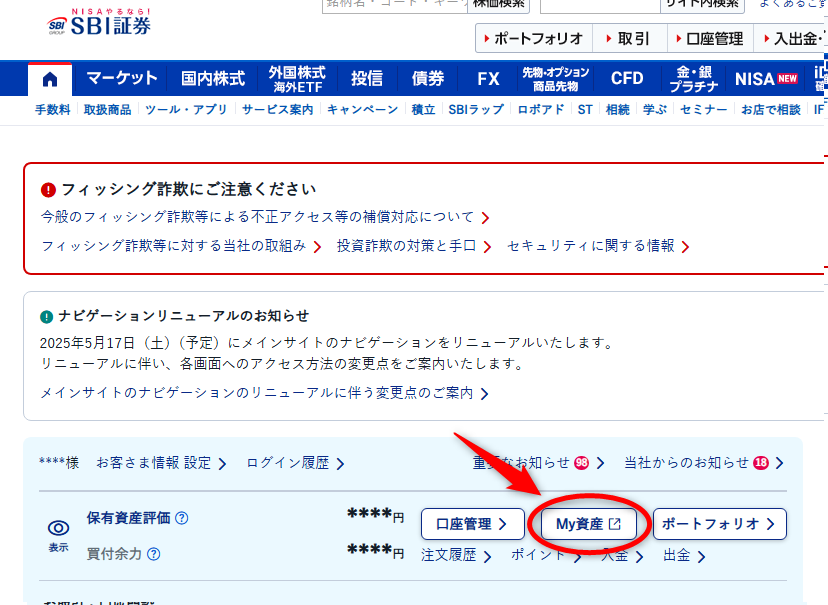Click ポートフォリオ button in asset panel
The height and width of the screenshot is (605, 828).
720,524
